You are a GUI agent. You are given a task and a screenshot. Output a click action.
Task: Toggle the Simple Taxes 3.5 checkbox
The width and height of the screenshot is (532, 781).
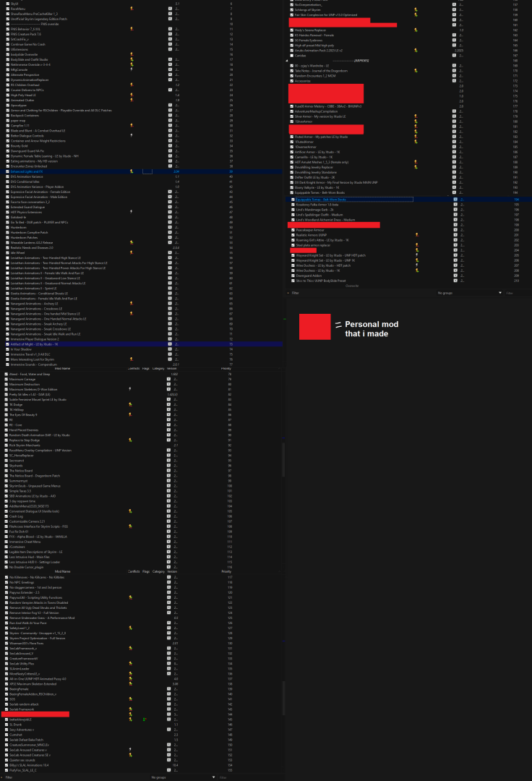tap(7, 490)
